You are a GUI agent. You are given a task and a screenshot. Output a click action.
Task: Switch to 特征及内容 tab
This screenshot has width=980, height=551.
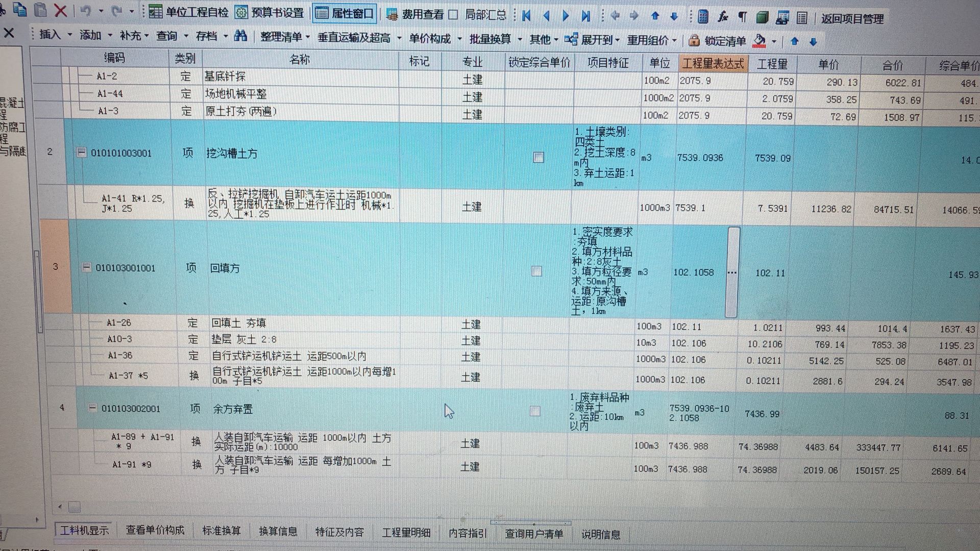coord(339,532)
